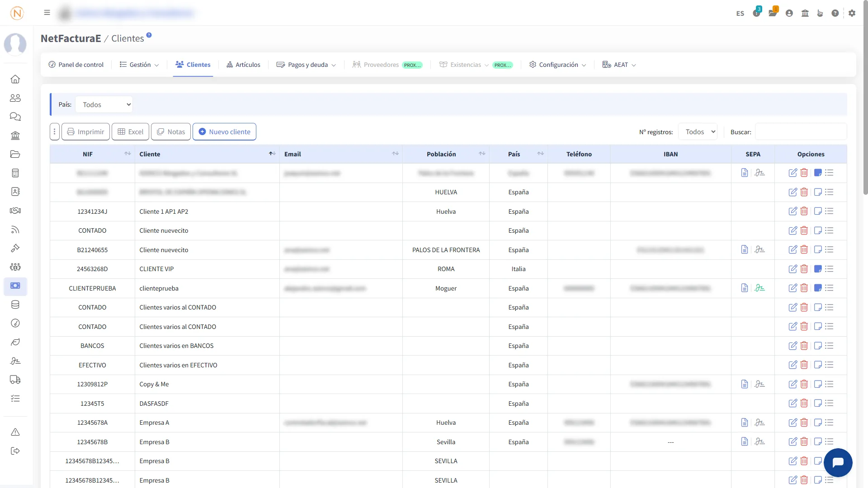868x488 pixels.
Task: Toggle the hamburger menu in top bar
Action: click(47, 13)
